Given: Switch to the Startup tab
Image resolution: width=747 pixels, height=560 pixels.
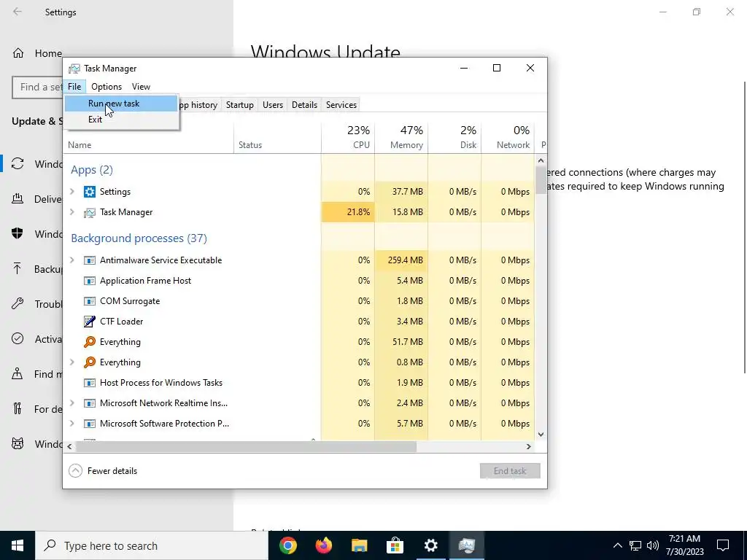Looking at the screenshot, I should pyautogui.click(x=239, y=105).
